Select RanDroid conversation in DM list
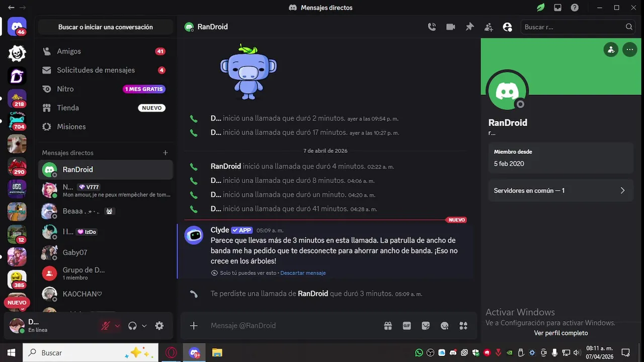This screenshot has width=644, height=362. tap(105, 170)
